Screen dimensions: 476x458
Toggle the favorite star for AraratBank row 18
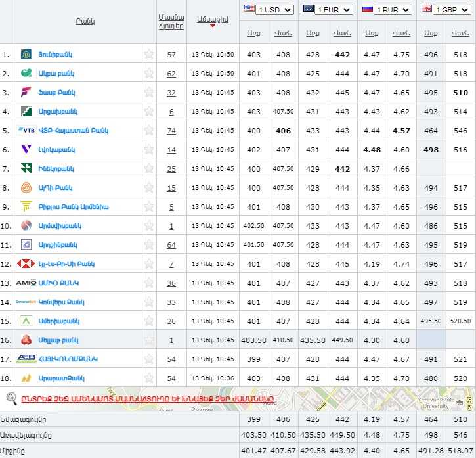[149, 378]
